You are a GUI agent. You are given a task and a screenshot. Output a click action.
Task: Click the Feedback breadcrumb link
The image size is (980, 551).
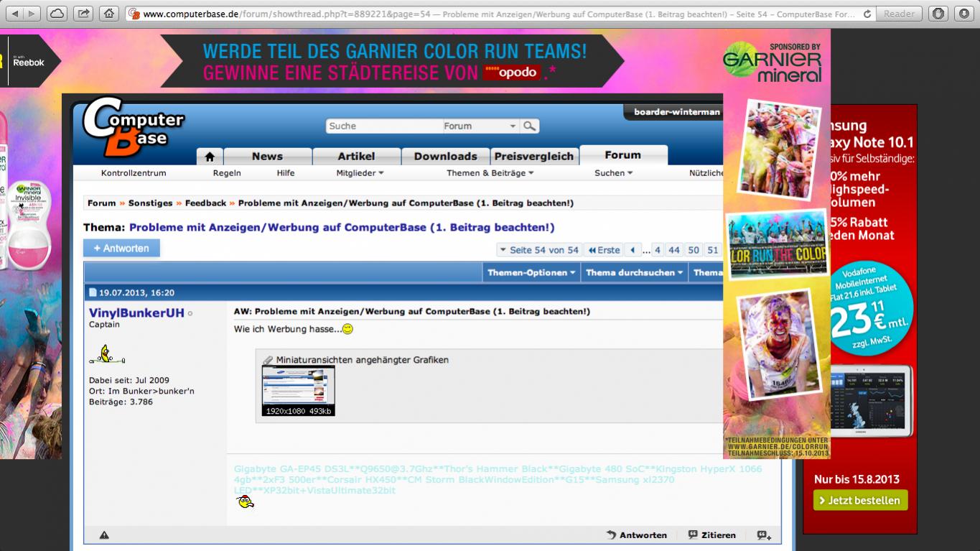pos(205,203)
